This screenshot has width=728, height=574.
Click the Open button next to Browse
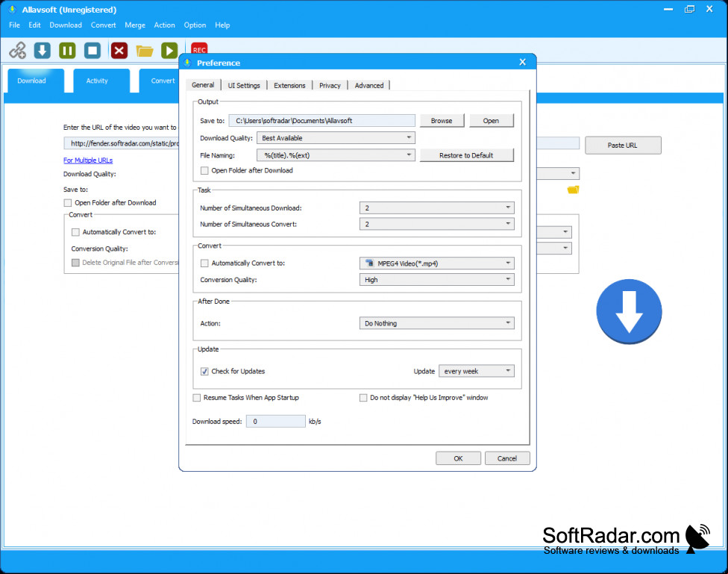click(x=492, y=120)
